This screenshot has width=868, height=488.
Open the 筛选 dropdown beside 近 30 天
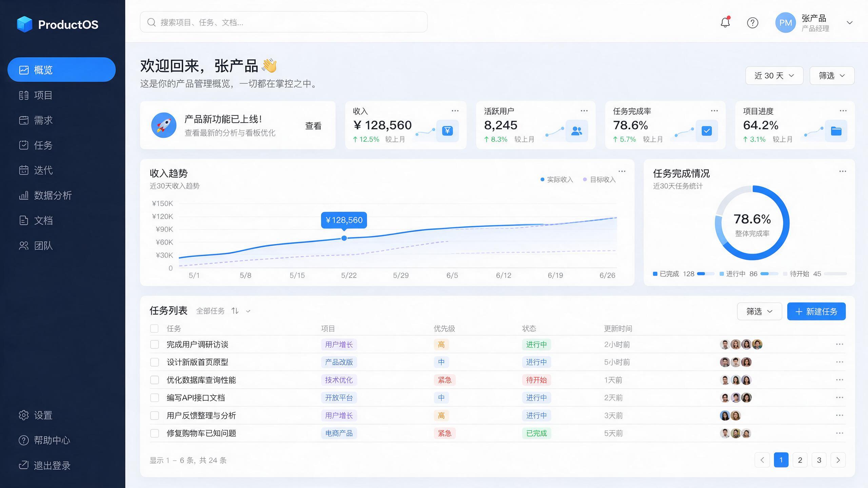pos(832,76)
